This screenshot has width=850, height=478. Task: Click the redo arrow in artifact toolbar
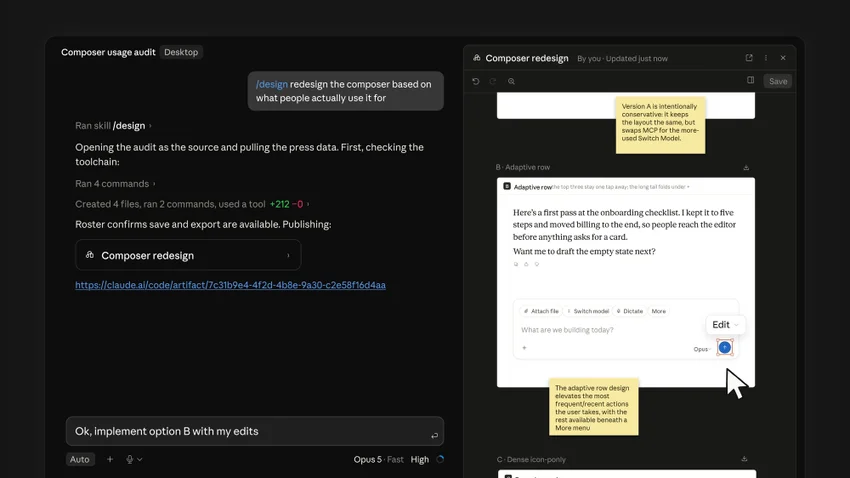[493, 81]
